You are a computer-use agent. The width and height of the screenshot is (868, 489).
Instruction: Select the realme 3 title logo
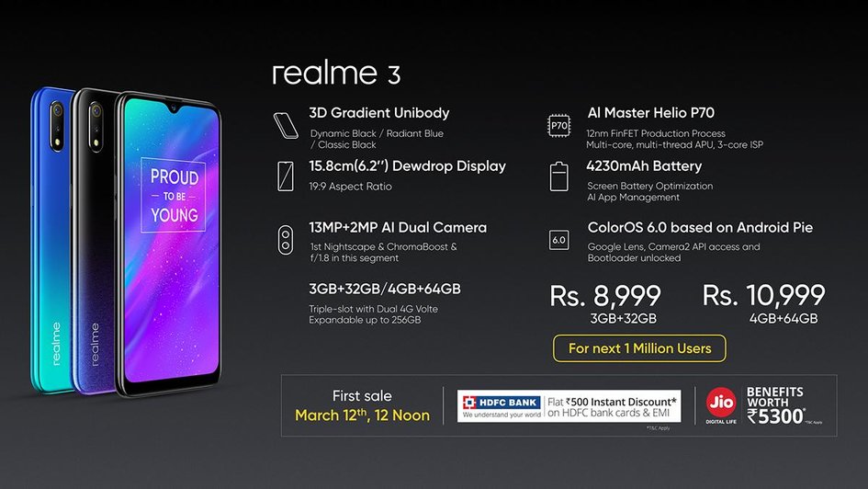(336, 74)
